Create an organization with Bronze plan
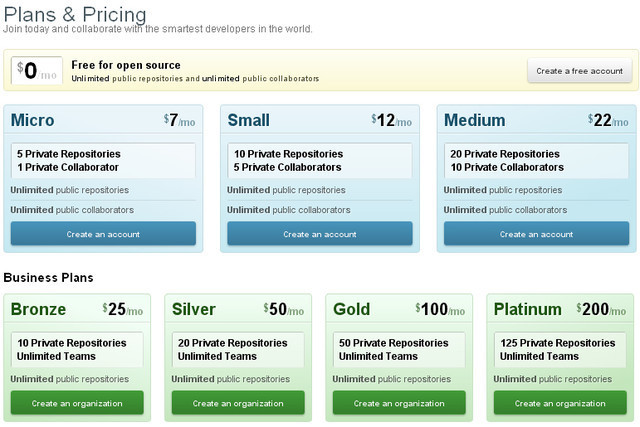This screenshot has height=427, width=640. (x=77, y=403)
